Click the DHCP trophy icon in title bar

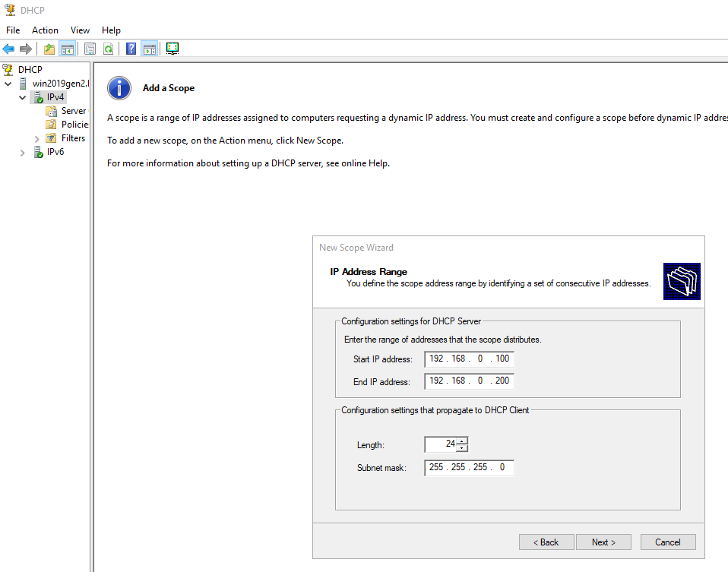(10, 10)
